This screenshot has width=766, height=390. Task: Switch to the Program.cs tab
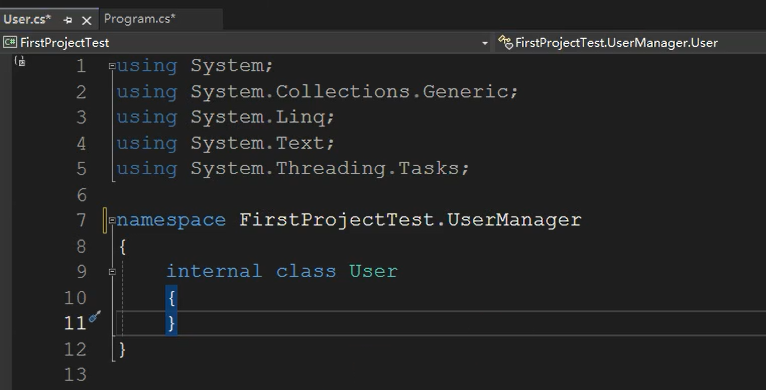pos(139,19)
